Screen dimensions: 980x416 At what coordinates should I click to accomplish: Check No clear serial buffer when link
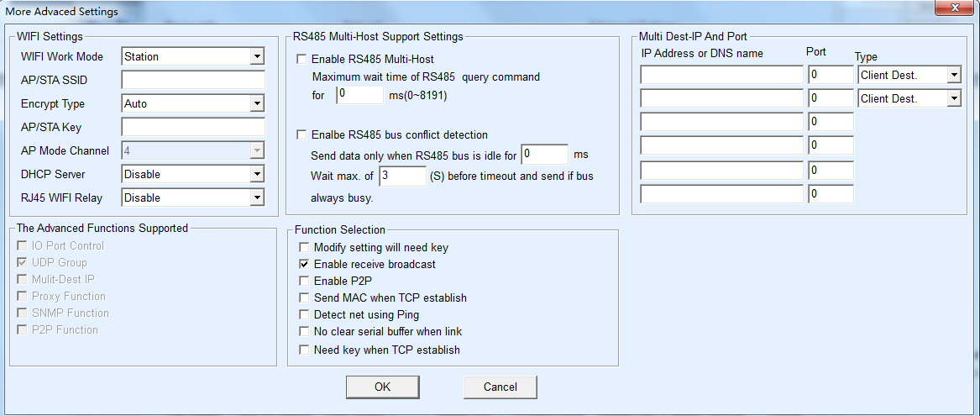tap(305, 332)
